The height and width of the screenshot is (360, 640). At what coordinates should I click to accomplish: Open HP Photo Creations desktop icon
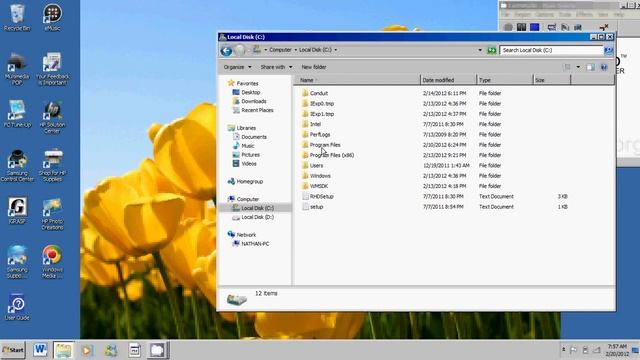(x=53, y=214)
